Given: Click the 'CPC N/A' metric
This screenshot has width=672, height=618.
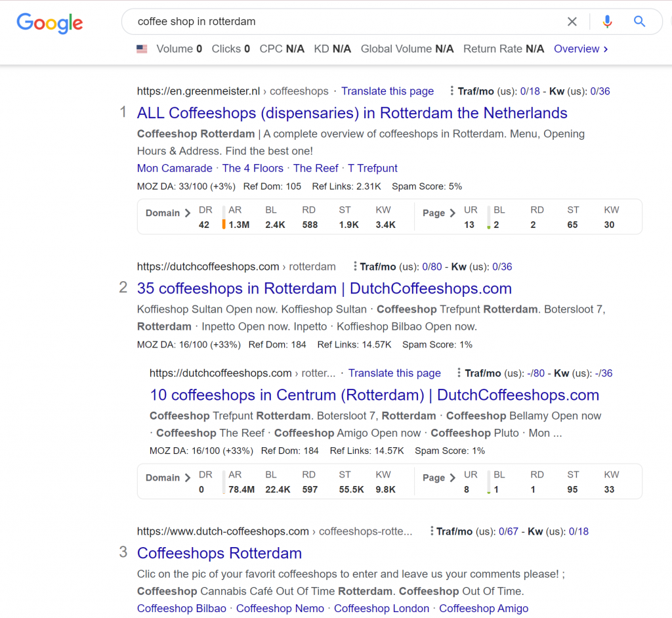Looking at the screenshot, I should [x=282, y=49].
